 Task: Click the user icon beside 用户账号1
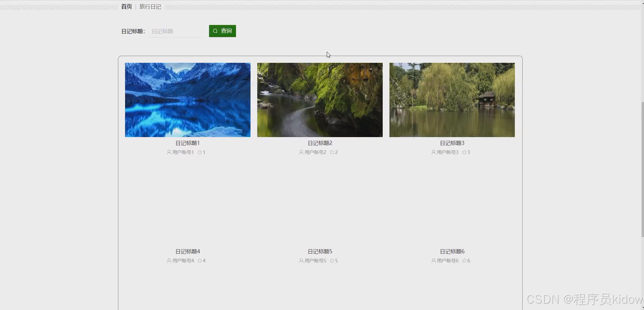(169, 152)
